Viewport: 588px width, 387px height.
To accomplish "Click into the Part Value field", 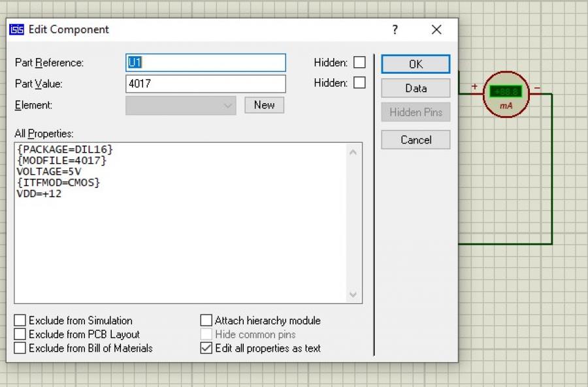I will coord(205,84).
